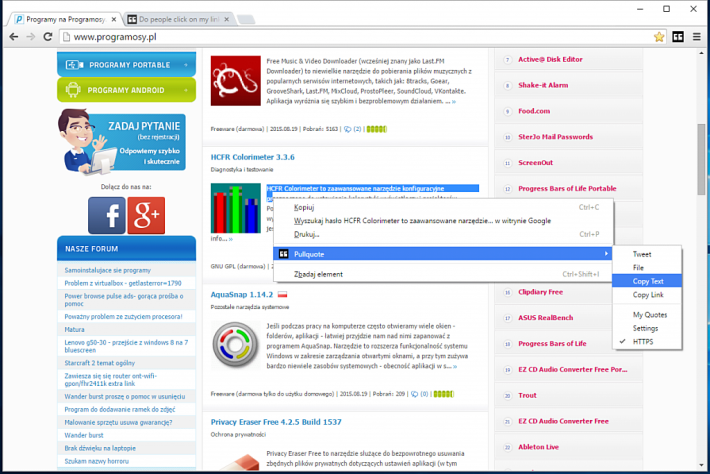Image resolution: width=710 pixels, height=474 pixels.
Task: Click the Zadaj Pytanie banner
Action: (122, 142)
